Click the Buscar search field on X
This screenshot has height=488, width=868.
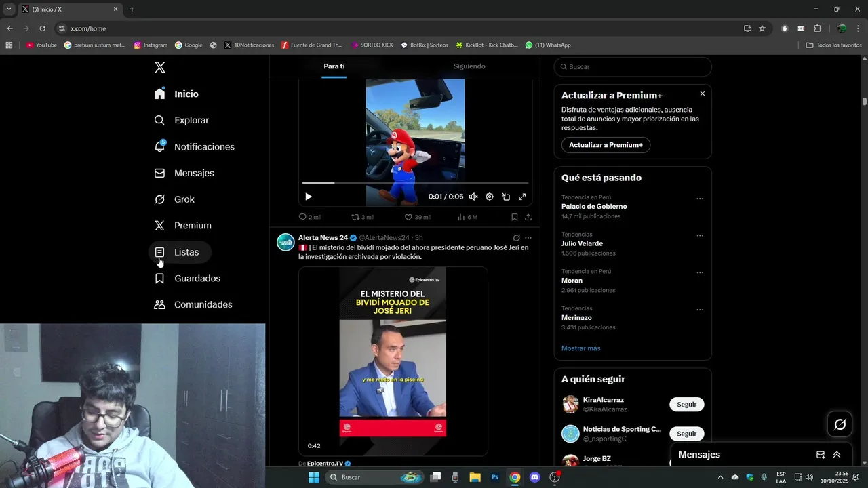633,66
